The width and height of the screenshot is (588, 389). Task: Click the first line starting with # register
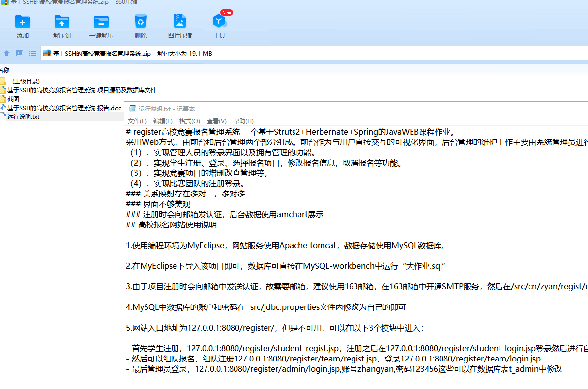point(291,132)
